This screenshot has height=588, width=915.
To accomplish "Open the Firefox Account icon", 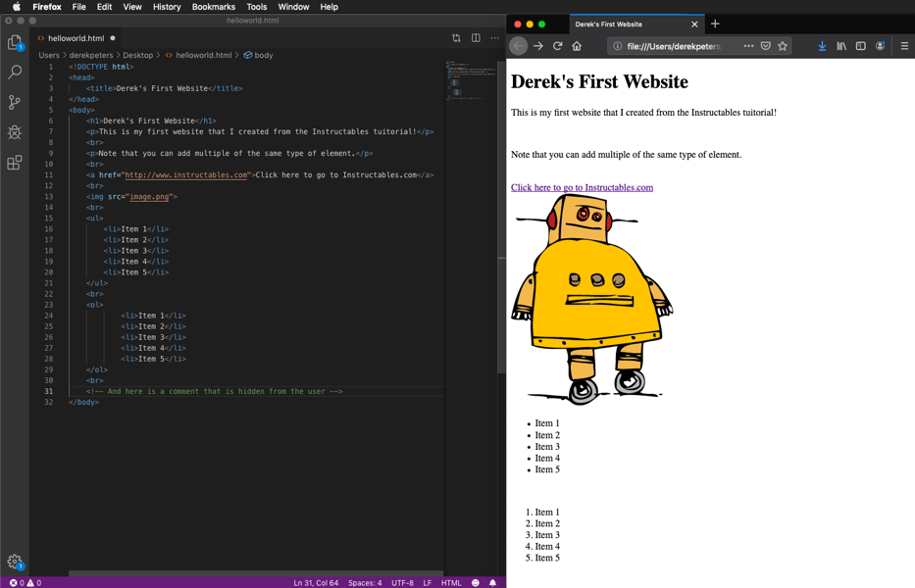I will pos(880,46).
